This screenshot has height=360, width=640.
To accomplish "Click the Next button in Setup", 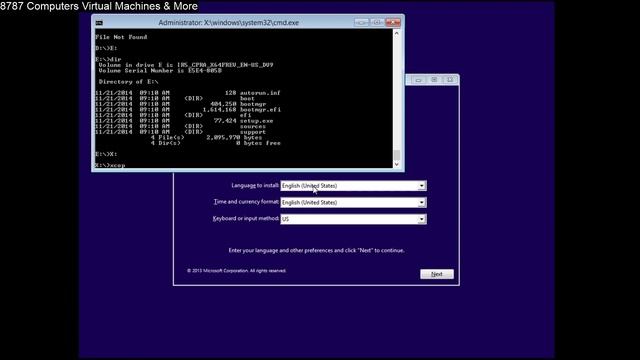I will tap(437, 274).
